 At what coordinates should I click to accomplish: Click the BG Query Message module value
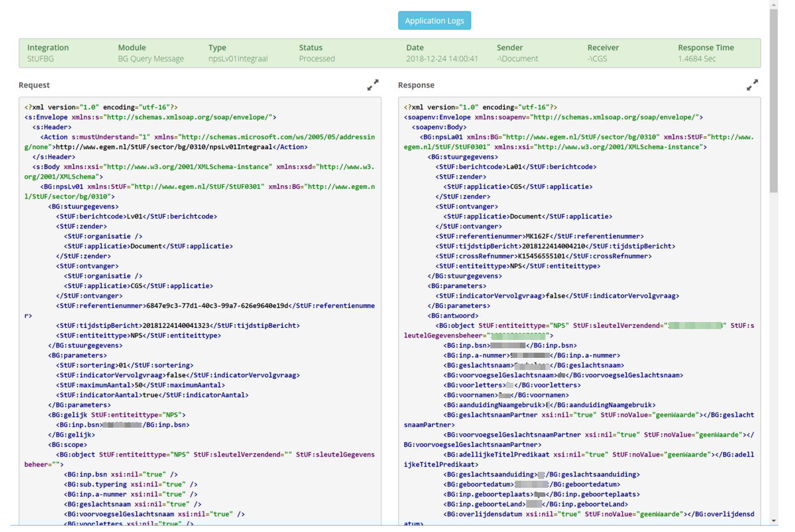pyautogui.click(x=150, y=58)
